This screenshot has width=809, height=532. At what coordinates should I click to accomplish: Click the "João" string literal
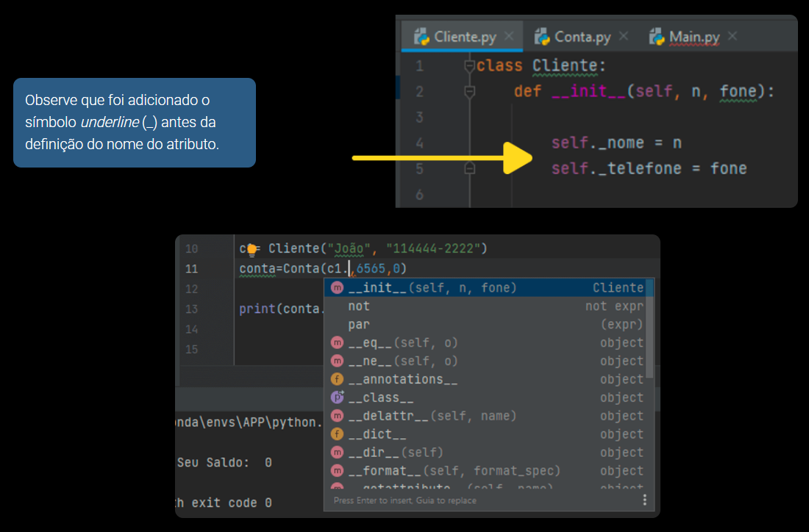pyautogui.click(x=349, y=249)
